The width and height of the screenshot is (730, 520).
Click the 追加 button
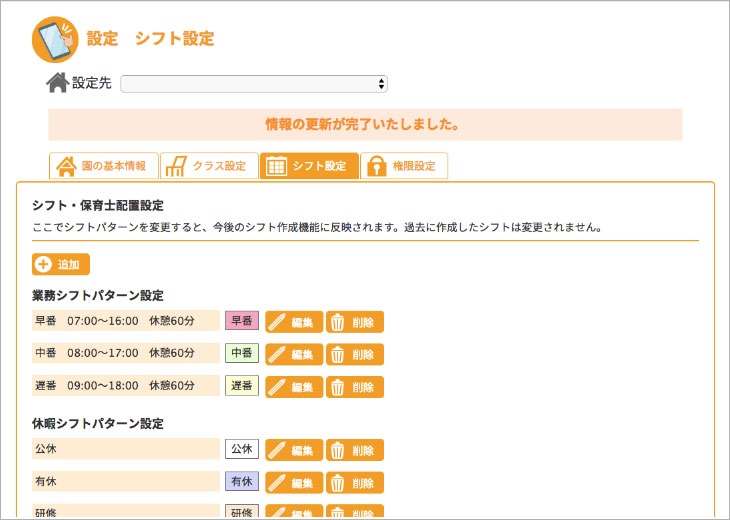click(x=61, y=264)
